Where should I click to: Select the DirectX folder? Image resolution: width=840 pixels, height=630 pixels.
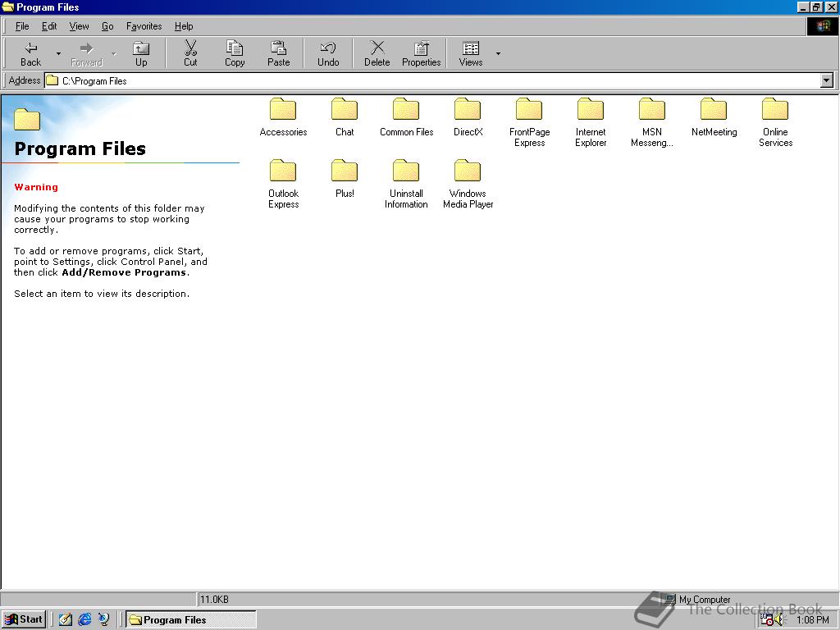click(468, 117)
